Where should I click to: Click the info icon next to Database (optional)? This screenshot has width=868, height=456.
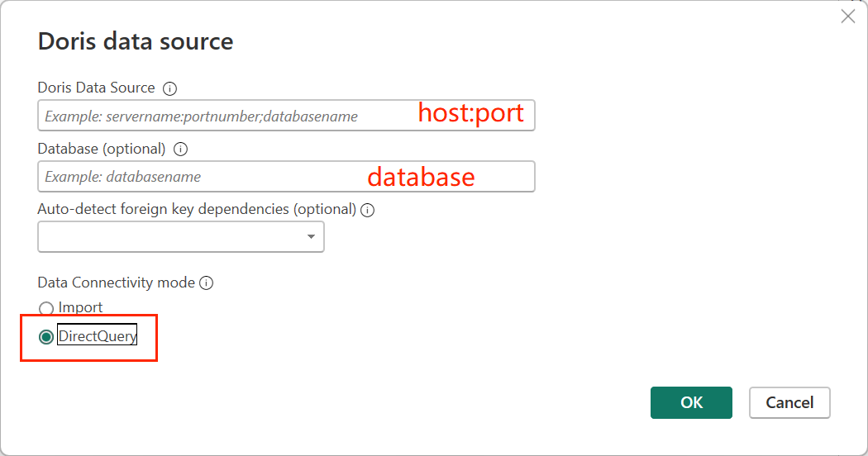[x=181, y=150]
